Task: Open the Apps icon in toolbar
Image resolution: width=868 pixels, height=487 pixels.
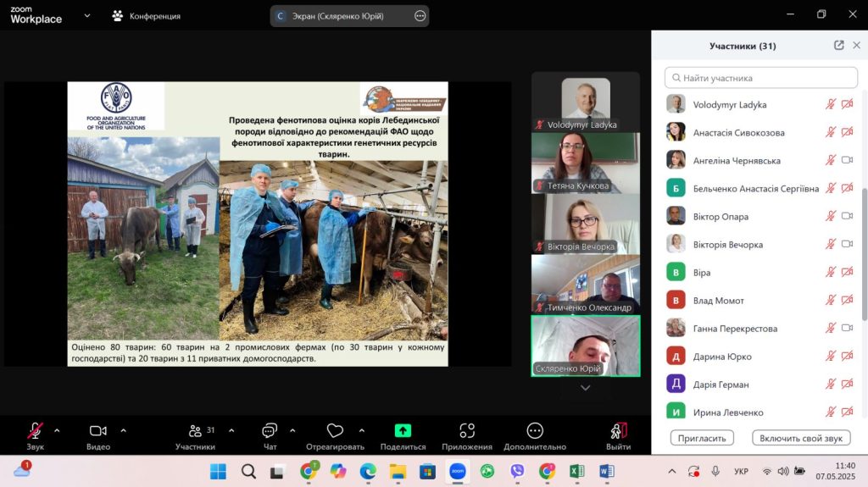Action: [466, 431]
